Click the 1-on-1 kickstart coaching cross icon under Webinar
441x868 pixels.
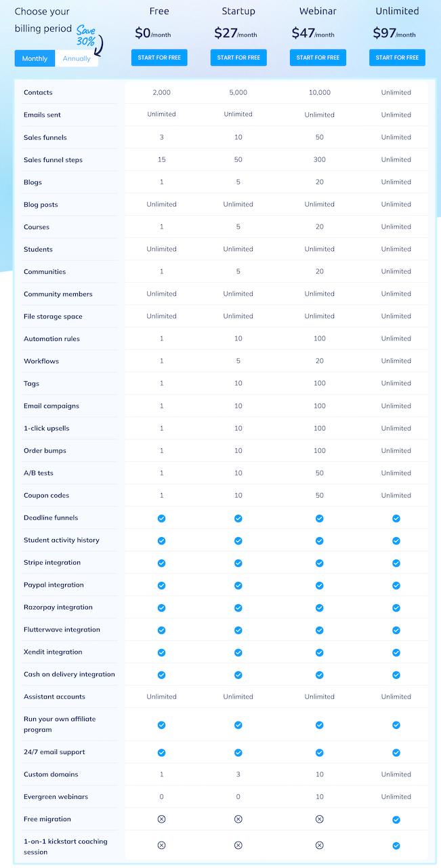[x=319, y=846]
